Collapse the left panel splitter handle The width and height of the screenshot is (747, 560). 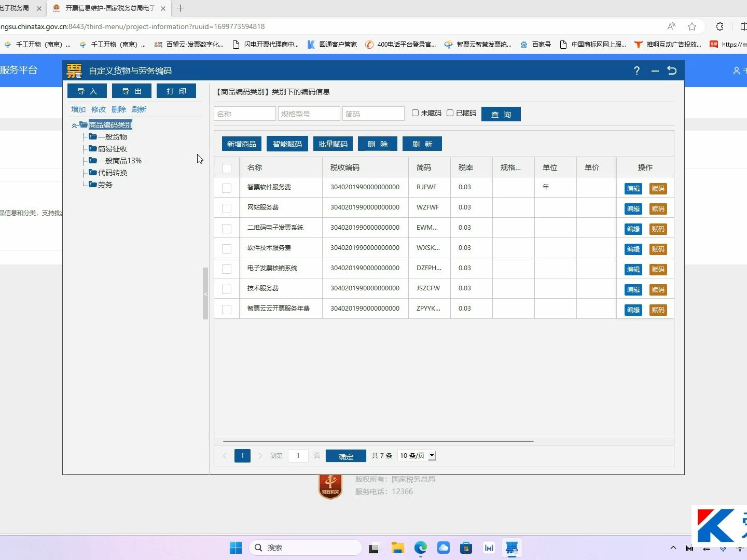pos(205,293)
